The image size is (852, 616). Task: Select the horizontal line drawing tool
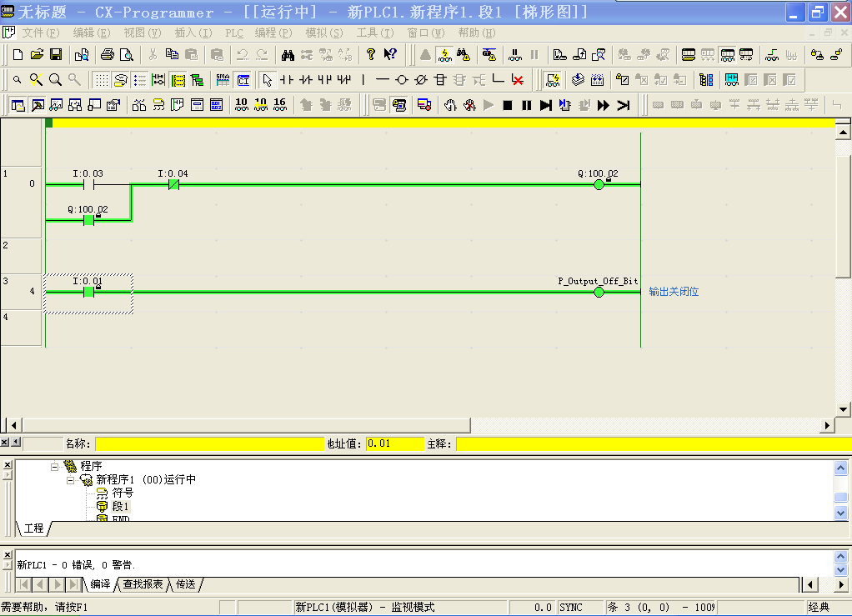pyautogui.click(x=382, y=80)
